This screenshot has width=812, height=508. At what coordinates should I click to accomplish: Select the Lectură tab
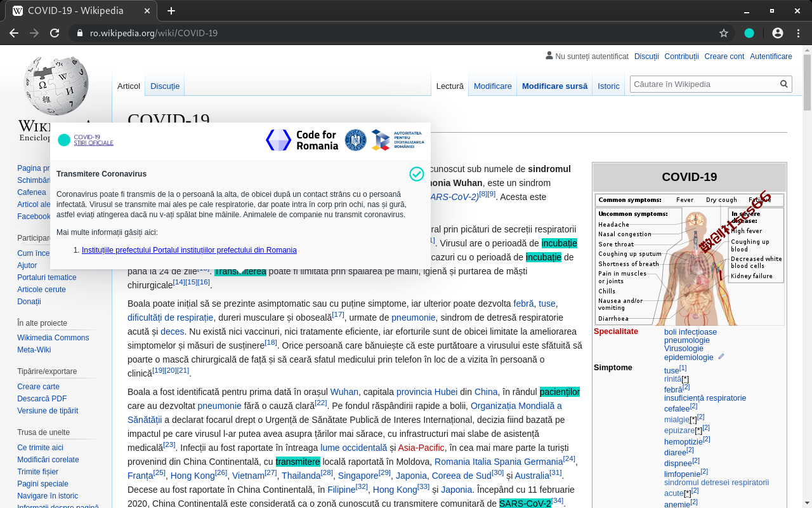[x=450, y=86]
